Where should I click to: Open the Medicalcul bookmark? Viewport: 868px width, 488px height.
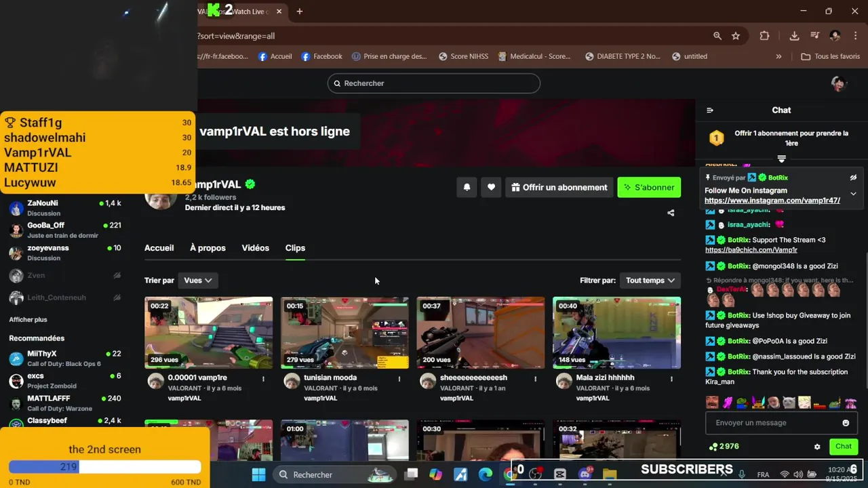(534, 56)
